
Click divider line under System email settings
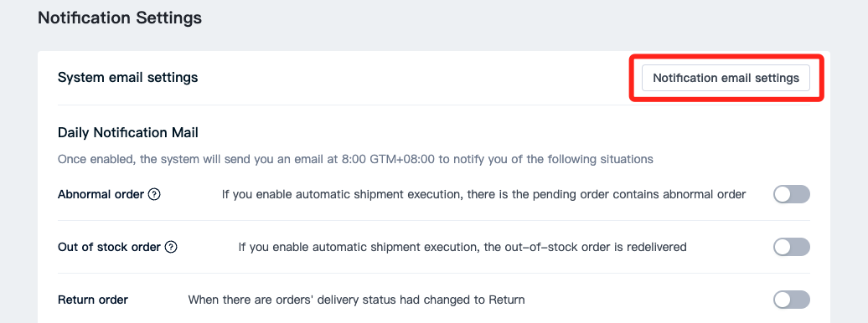pyautogui.click(x=434, y=105)
